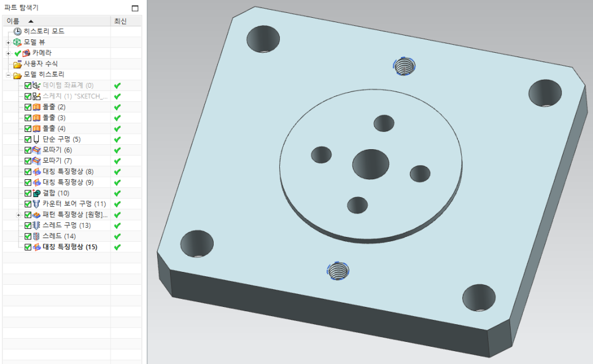Viewport: 593px width, 364px height.
Task: Select the 스레드 (14) feature row
Action: [72, 236]
